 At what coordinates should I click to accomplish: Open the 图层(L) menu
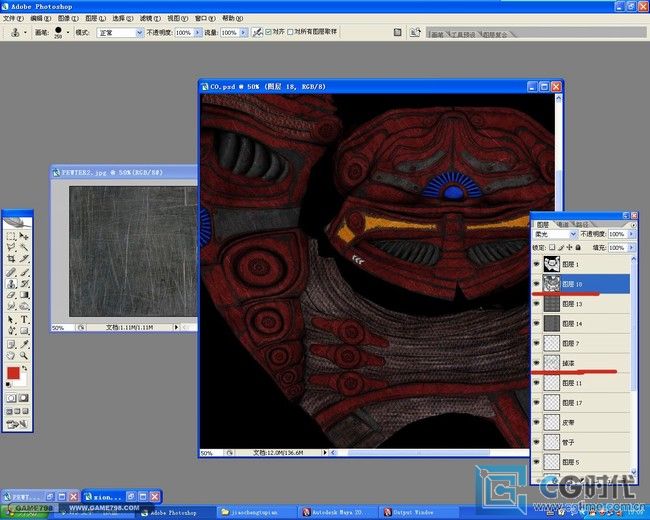point(95,18)
